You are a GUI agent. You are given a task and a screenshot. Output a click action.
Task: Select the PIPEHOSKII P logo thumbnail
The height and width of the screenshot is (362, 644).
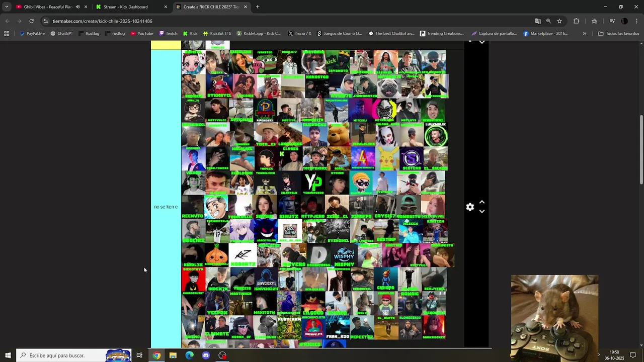coord(266,110)
